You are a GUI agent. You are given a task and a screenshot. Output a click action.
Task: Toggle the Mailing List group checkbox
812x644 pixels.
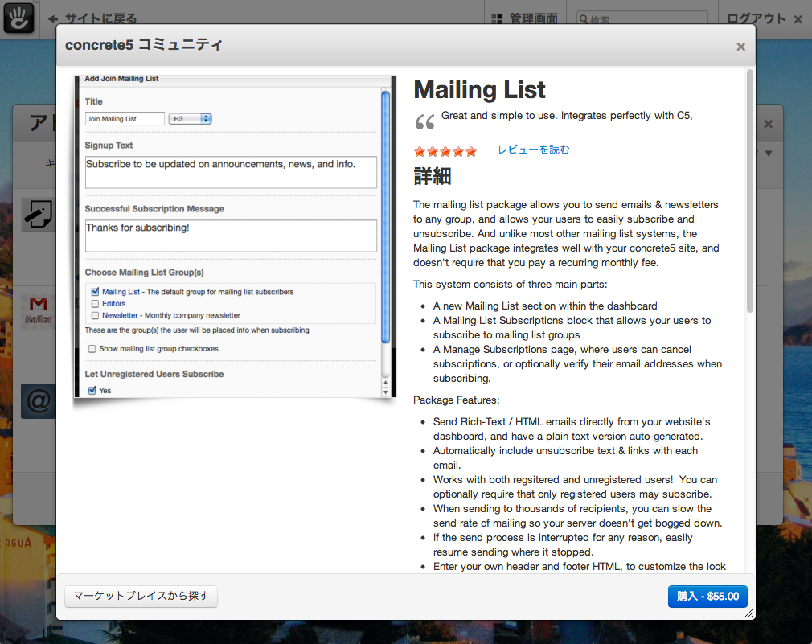coord(95,292)
